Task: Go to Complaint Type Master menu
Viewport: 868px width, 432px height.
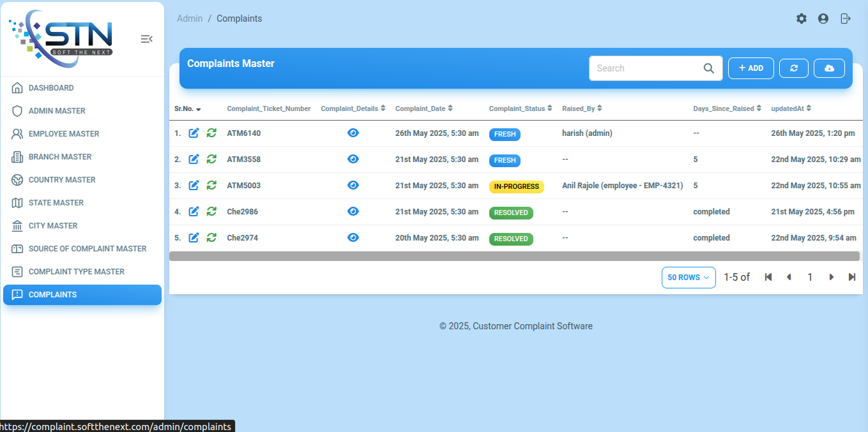Action: 76,272
